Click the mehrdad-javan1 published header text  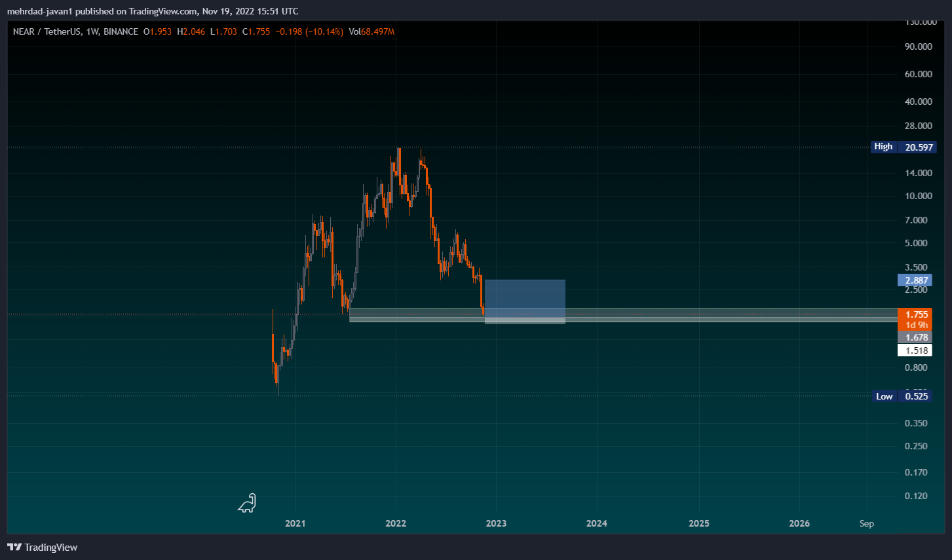click(x=153, y=11)
